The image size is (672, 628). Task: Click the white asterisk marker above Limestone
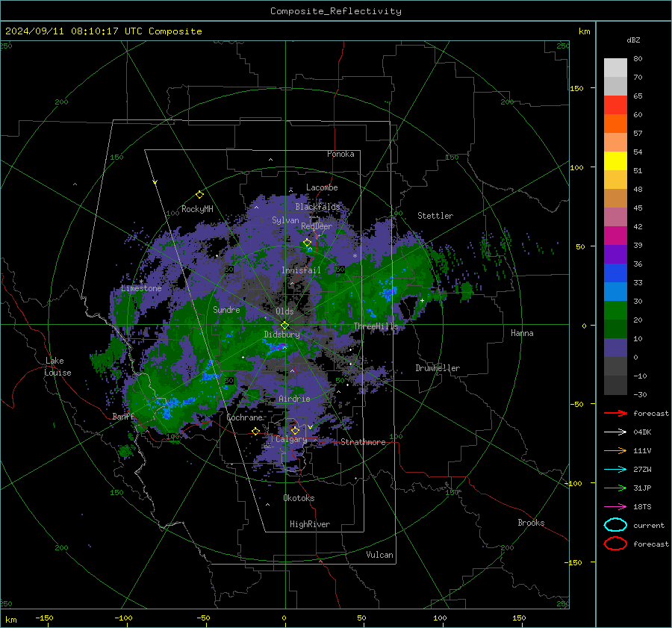pos(141,282)
